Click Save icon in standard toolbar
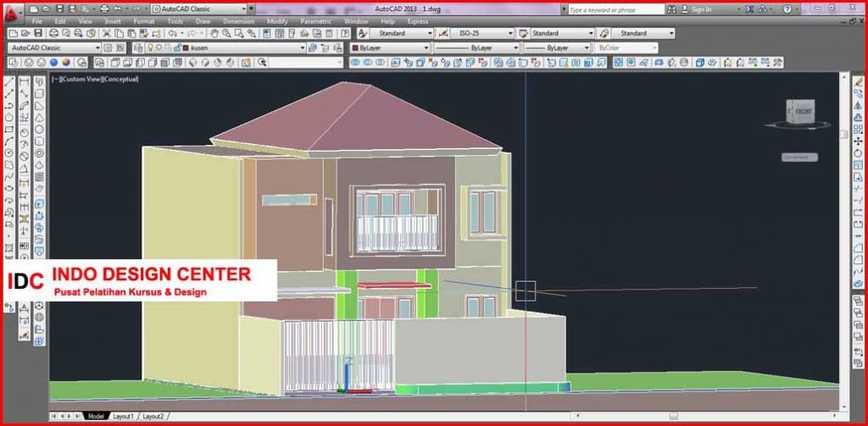This screenshot has height=426, width=868. (36, 34)
